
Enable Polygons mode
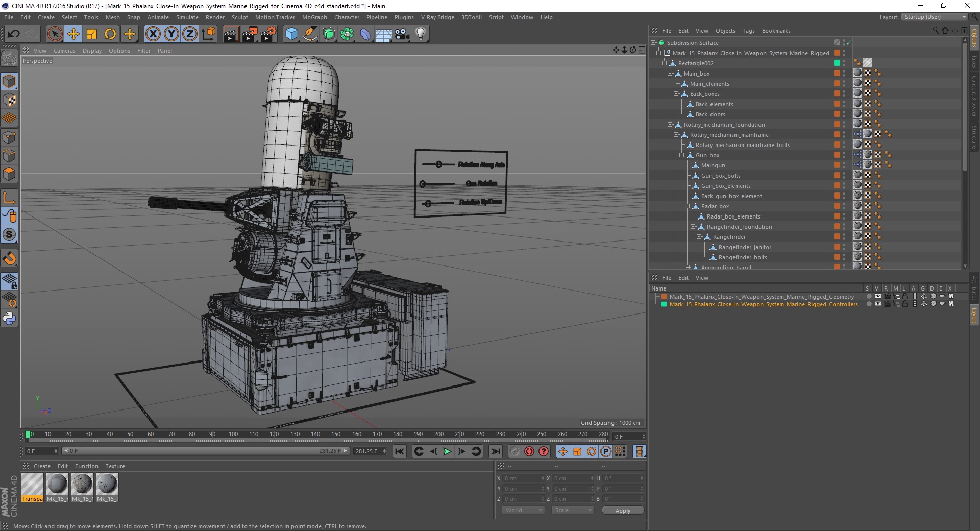pyautogui.click(x=9, y=174)
